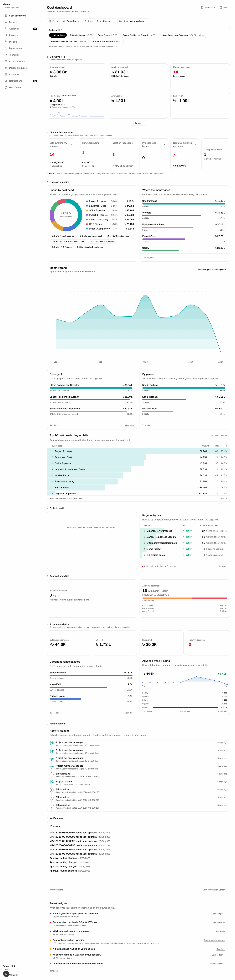Click View all in Current advance balance
Viewport: 235px width, 980px height.
point(130,713)
